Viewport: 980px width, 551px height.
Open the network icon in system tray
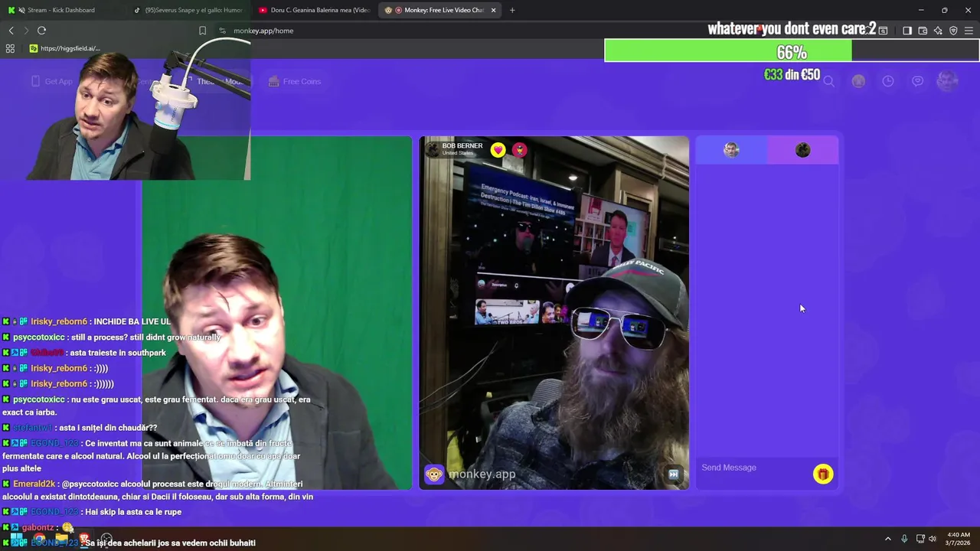tap(920, 539)
